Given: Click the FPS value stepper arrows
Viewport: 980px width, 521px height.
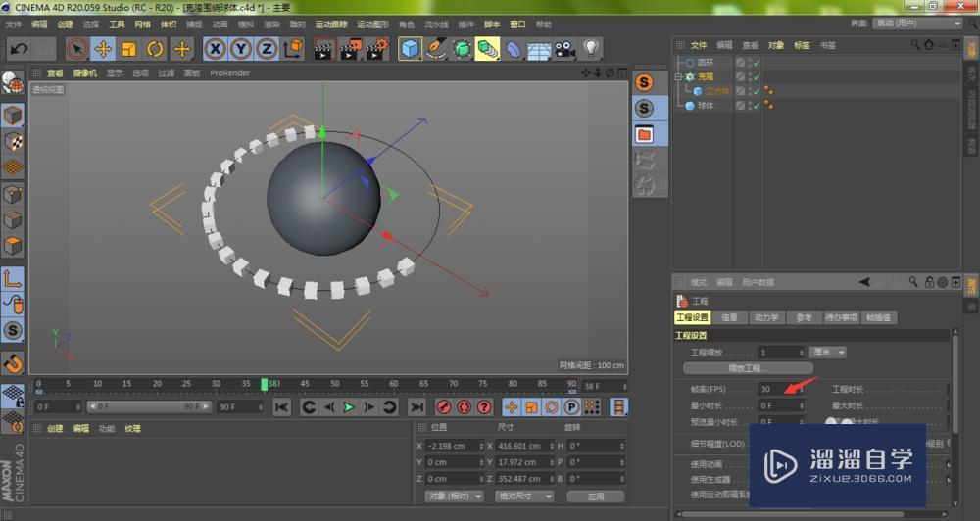Looking at the screenshot, I should coord(802,389).
